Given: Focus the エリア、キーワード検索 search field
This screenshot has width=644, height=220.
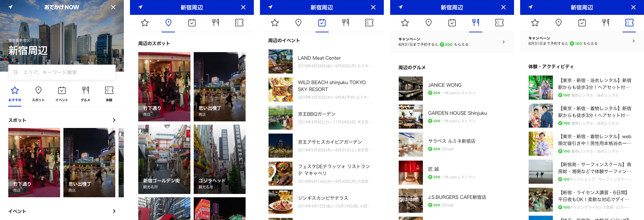Looking at the screenshot, I should tap(62, 72).
